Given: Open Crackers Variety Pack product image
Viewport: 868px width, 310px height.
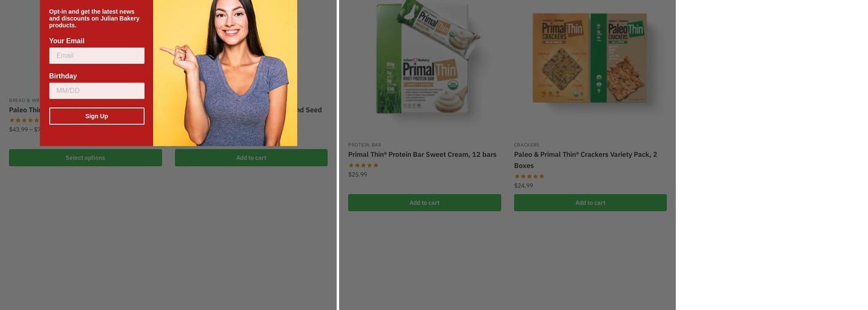Looking at the screenshot, I should coord(590,59).
